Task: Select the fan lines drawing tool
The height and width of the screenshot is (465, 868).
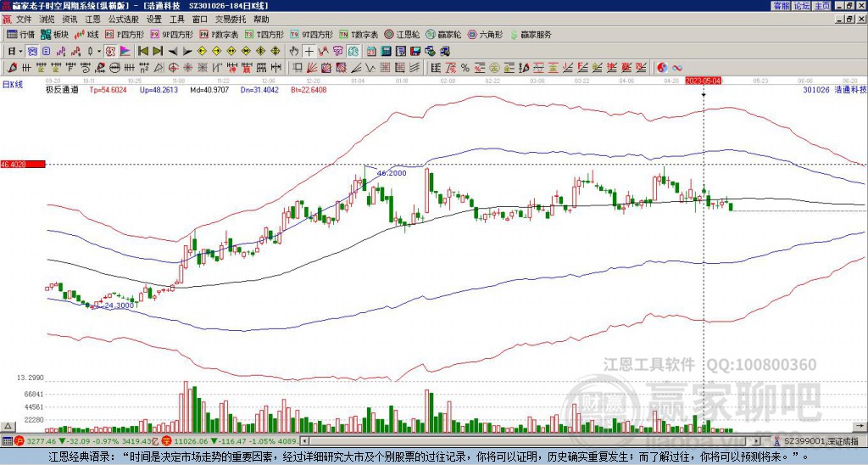Action: click(312, 68)
